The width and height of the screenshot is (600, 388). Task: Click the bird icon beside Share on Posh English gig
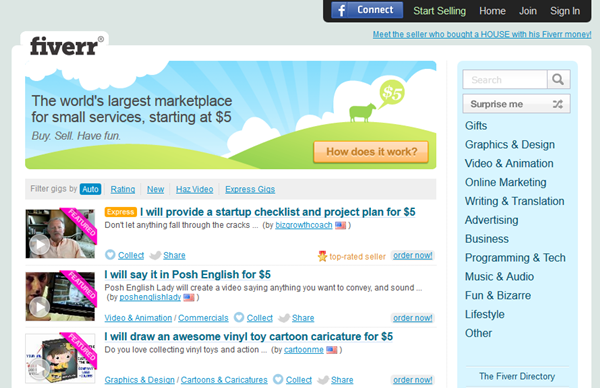(x=284, y=318)
